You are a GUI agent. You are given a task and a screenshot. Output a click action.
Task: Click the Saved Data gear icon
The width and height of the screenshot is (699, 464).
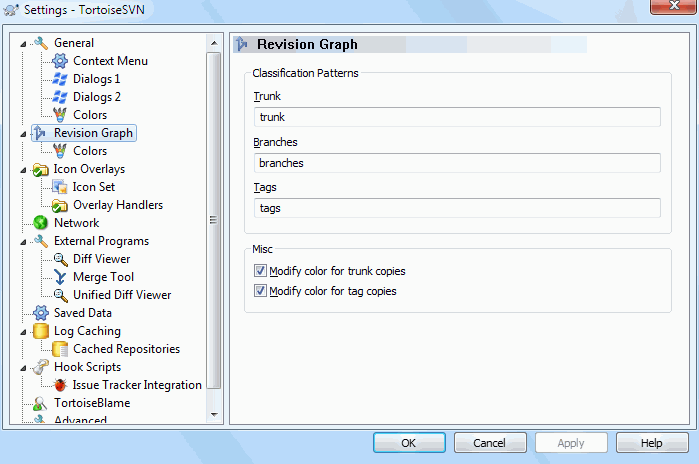point(41,313)
